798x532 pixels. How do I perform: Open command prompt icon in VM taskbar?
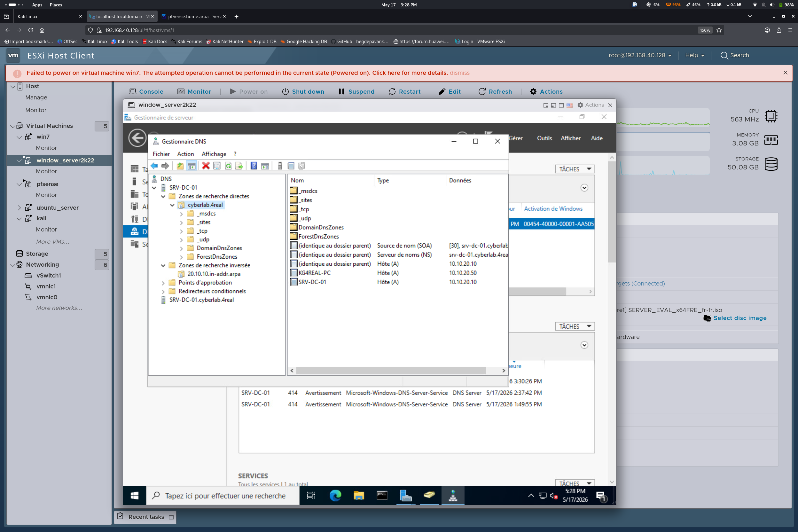coord(382,496)
